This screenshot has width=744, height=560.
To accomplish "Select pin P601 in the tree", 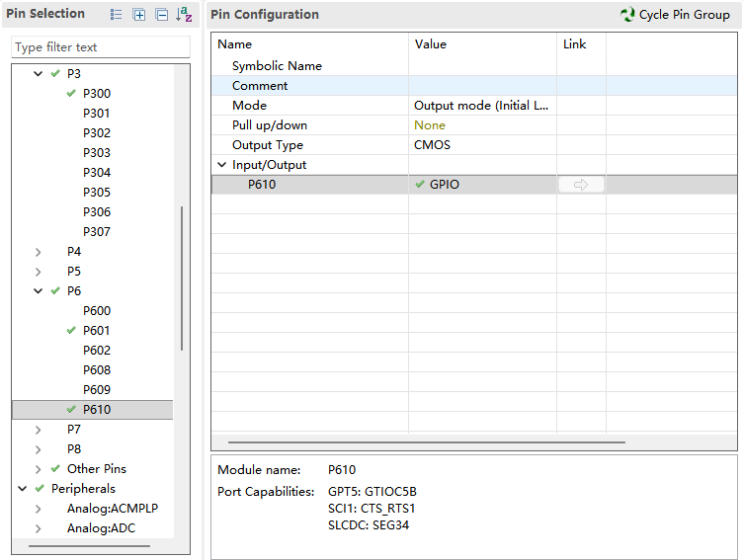I will pyautogui.click(x=97, y=331).
